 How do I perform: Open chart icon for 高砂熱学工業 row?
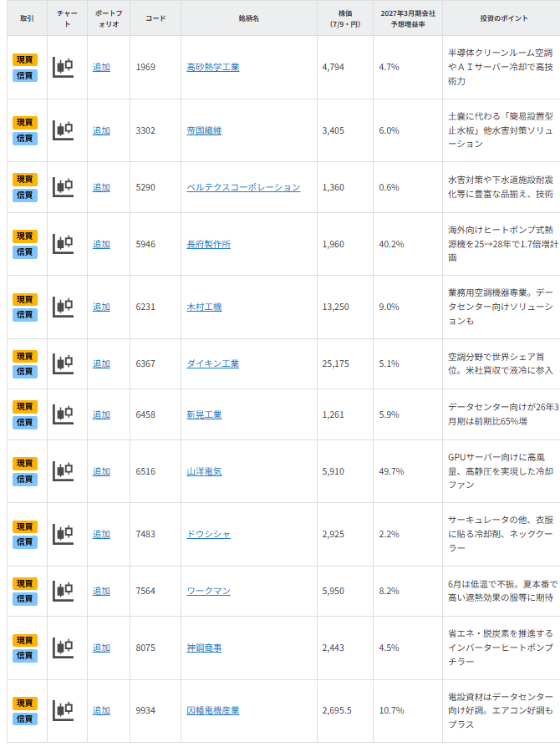coord(63,68)
